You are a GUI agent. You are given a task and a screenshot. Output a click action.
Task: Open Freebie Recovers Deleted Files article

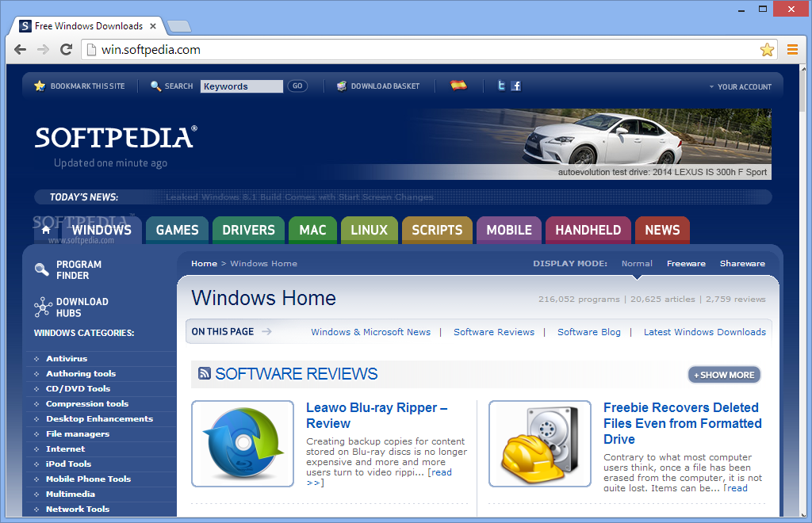683,423
